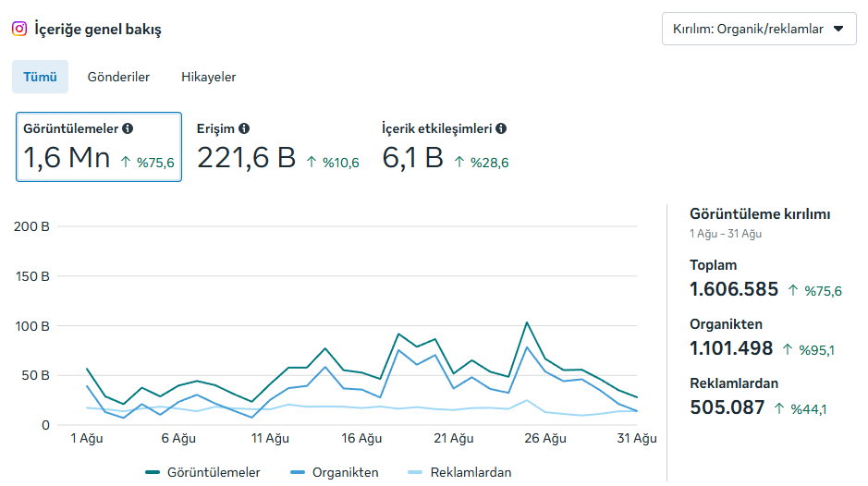Click the Instagram logo icon
The height and width of the screenshot is (486, 868).
pyautogui.click(x=19, y=29)
